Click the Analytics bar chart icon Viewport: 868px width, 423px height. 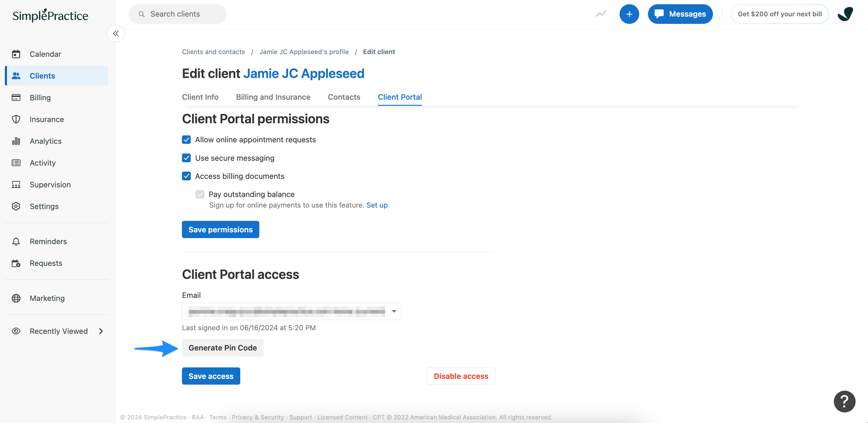(16, 141)
